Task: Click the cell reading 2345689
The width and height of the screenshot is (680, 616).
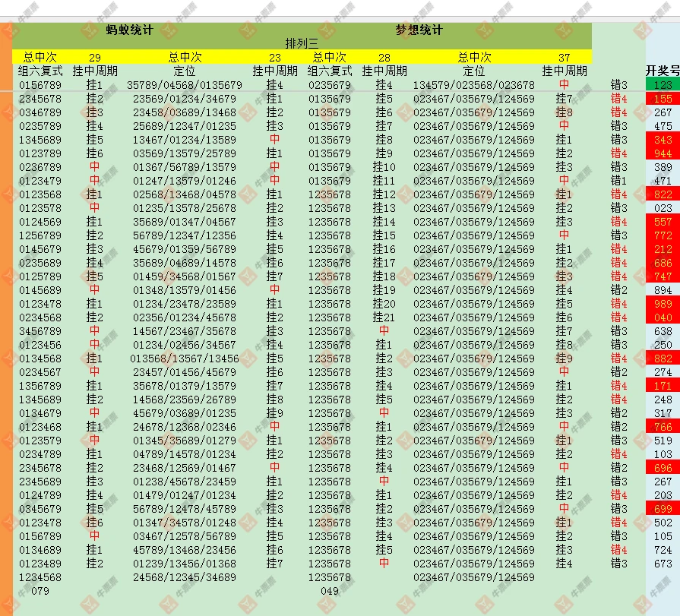Action: point(40,482)
